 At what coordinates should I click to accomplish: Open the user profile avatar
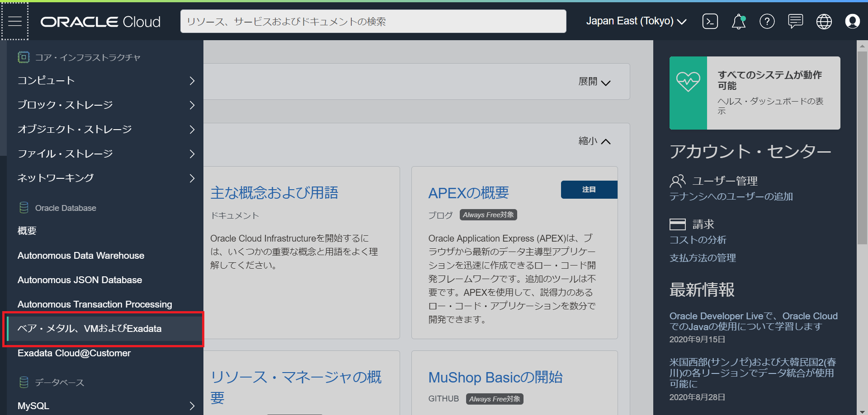click(x=852, y=21)
